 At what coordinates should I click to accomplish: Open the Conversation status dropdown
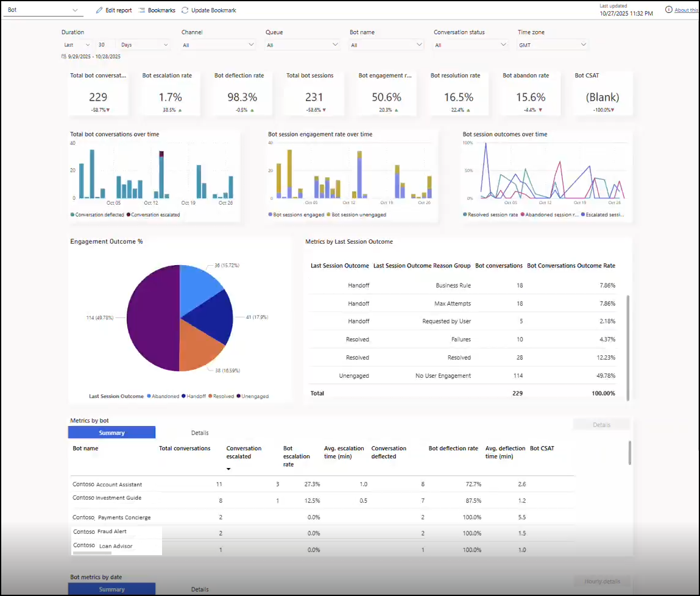[469, 44]
